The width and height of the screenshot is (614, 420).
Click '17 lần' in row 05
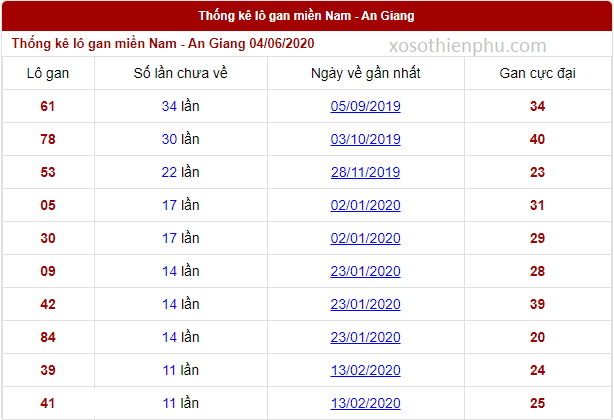[181, 205]
